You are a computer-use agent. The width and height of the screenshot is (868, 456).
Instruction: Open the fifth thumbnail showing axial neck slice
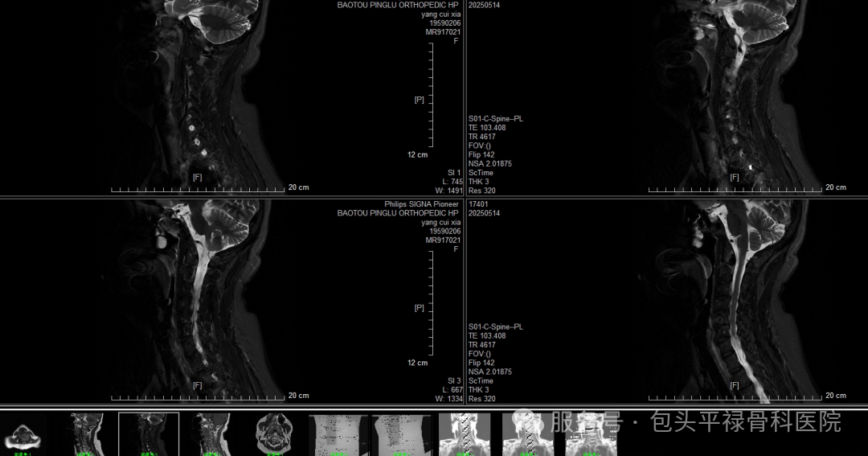click(x=275, y=434)
